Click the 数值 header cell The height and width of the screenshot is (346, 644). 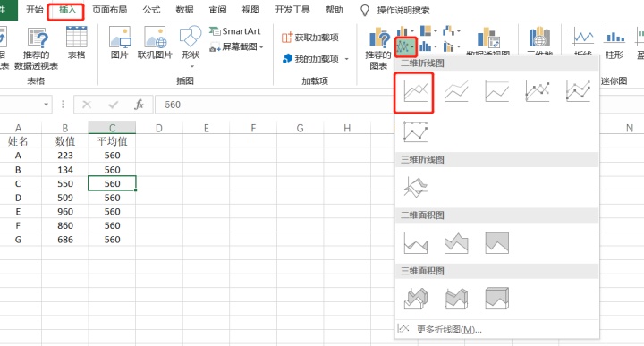[x=65, y=141]
